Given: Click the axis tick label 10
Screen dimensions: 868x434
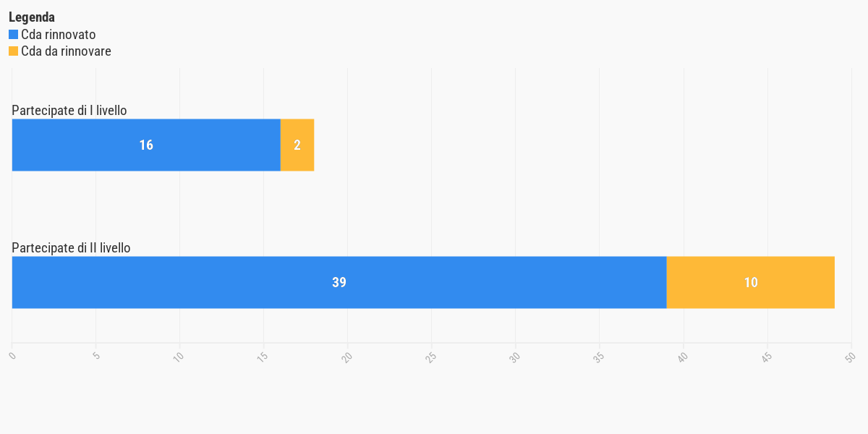Looking at the screenshot, I should 179,356.
